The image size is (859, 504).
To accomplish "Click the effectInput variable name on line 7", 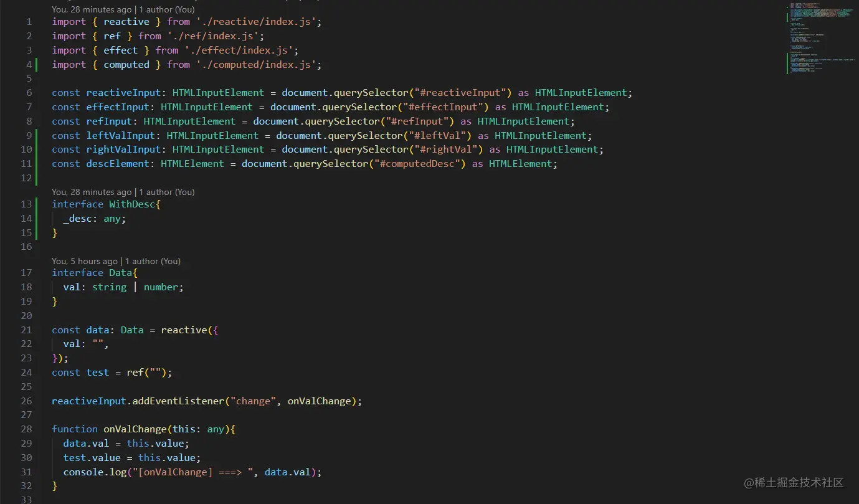I will (x=118, y=107).
